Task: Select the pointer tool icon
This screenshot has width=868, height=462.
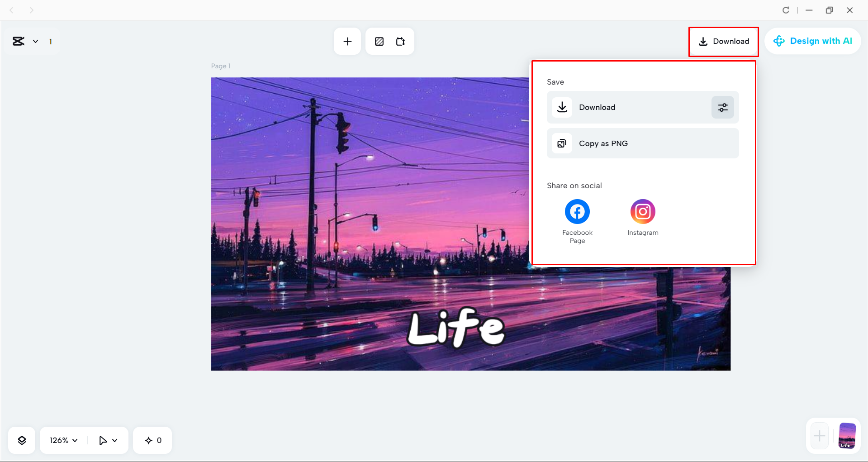Action: [103, 440]
